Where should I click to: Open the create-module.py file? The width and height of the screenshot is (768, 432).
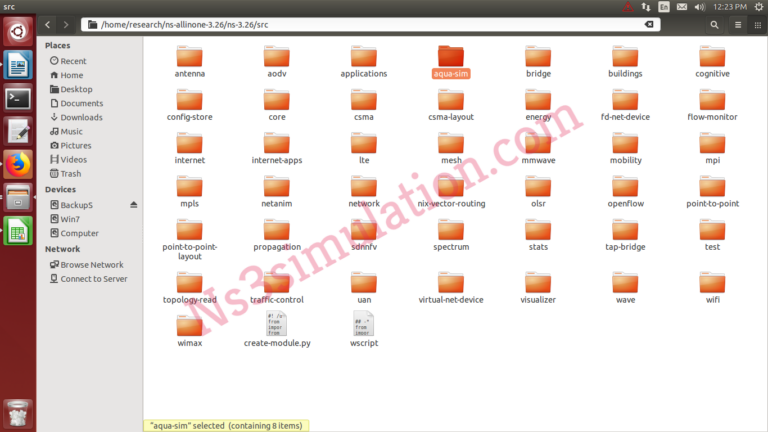pyautogui.click(x=277, y=323)
